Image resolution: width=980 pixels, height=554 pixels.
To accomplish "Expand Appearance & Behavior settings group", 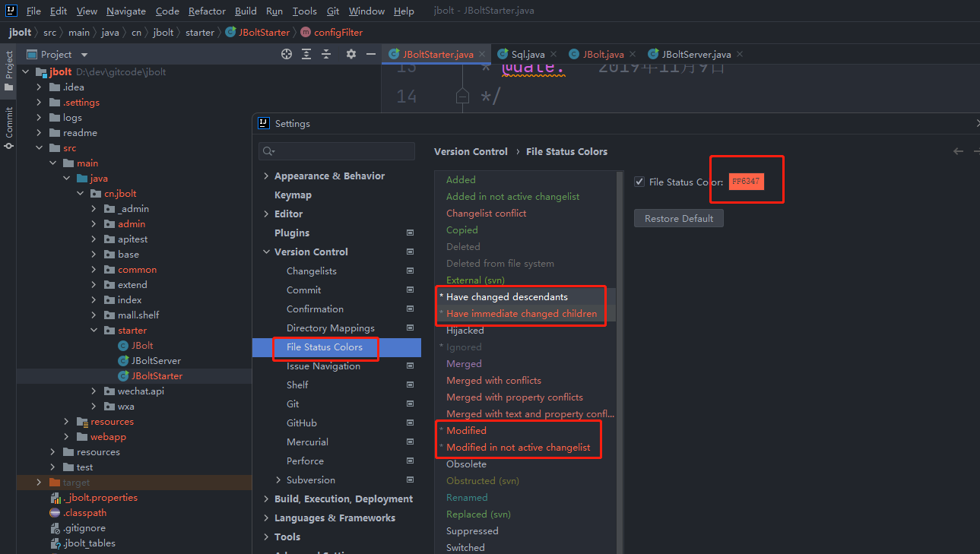I will 266,176.
